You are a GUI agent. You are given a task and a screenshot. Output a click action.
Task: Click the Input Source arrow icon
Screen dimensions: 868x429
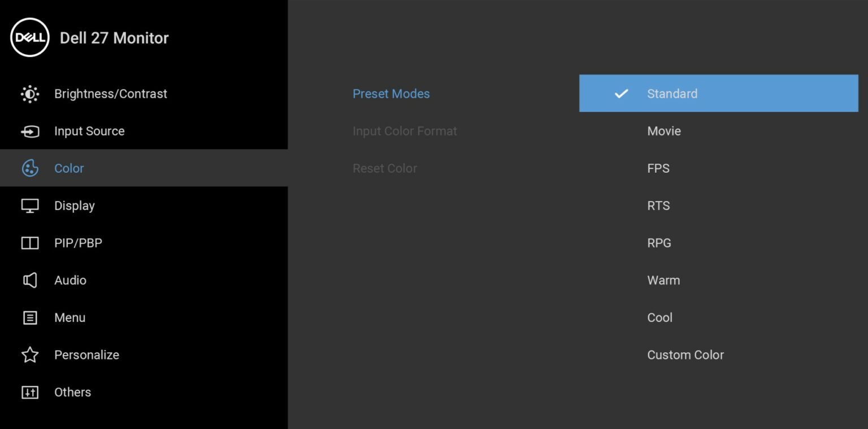click(x=30, y=132)
